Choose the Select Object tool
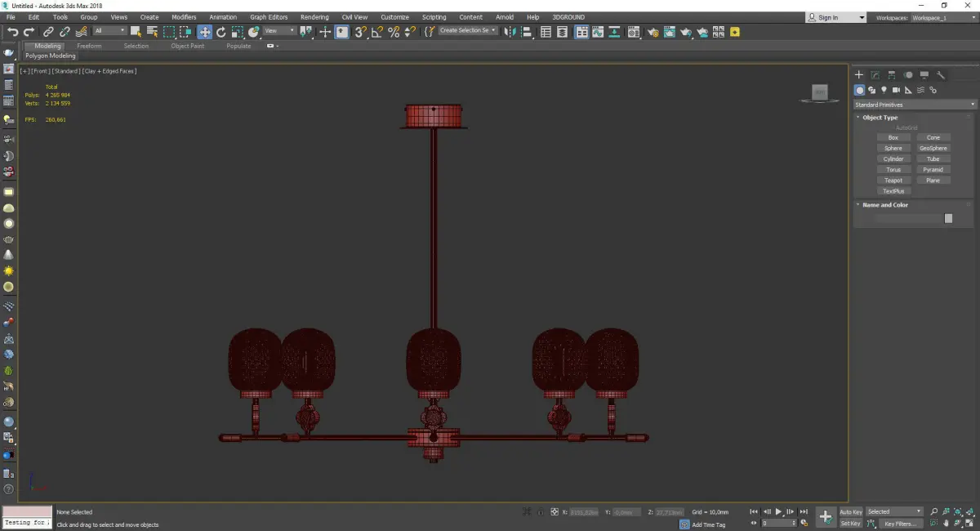This screenshot has height=531, width=980. (x=136, y=32)
